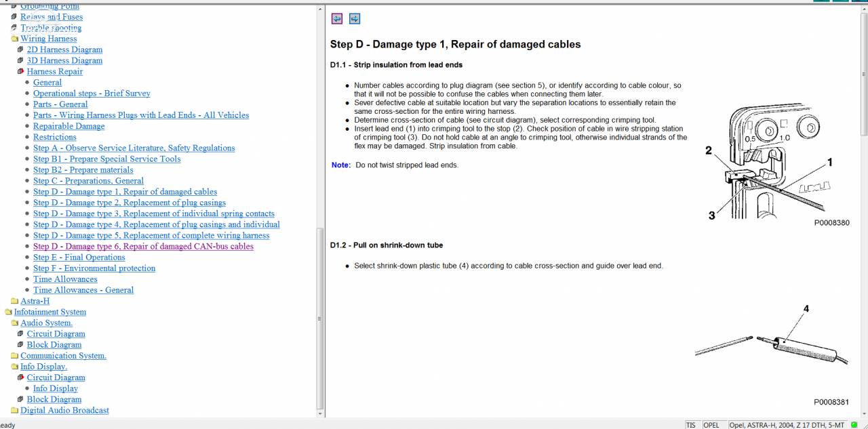Viewport: 868px width, 429px height.
Task: Open Step A - Observe Service Literature link
Action: 134,148
